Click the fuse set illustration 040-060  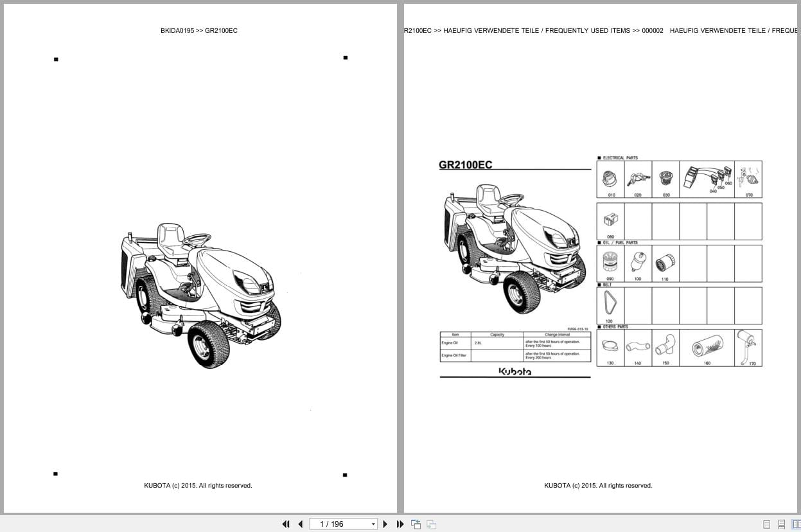[x=707, y=178]
